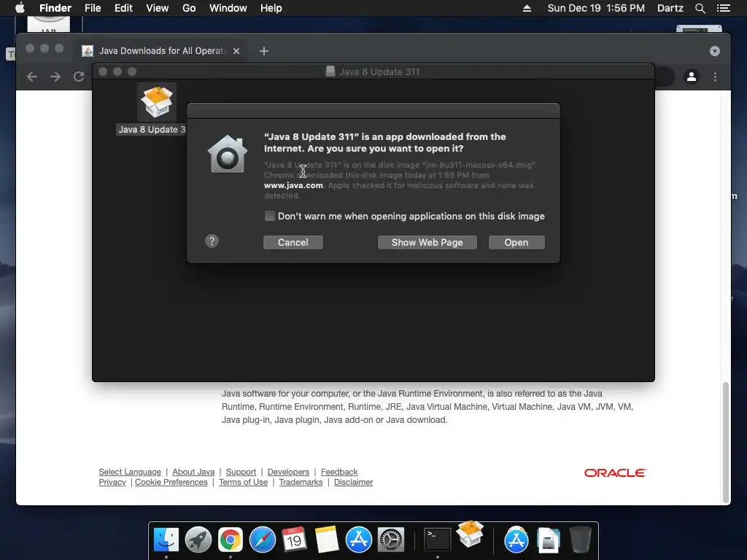Open the Terms of Use link
This screenshot has width=747, height=560.
(244, 483)
